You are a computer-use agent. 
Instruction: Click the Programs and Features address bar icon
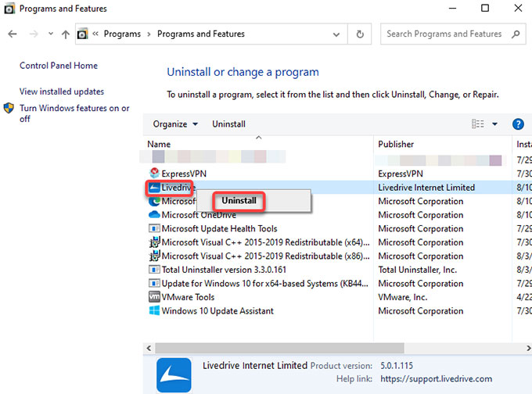point(82,34)
